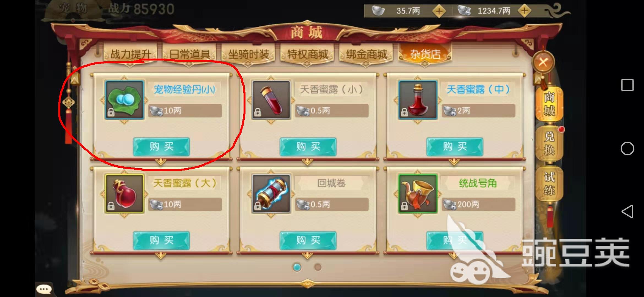The height and width of the screenshot is (297, 644).
Task: Add bound silver with the 1234.7两 plus icon
Action: [525, 11]
